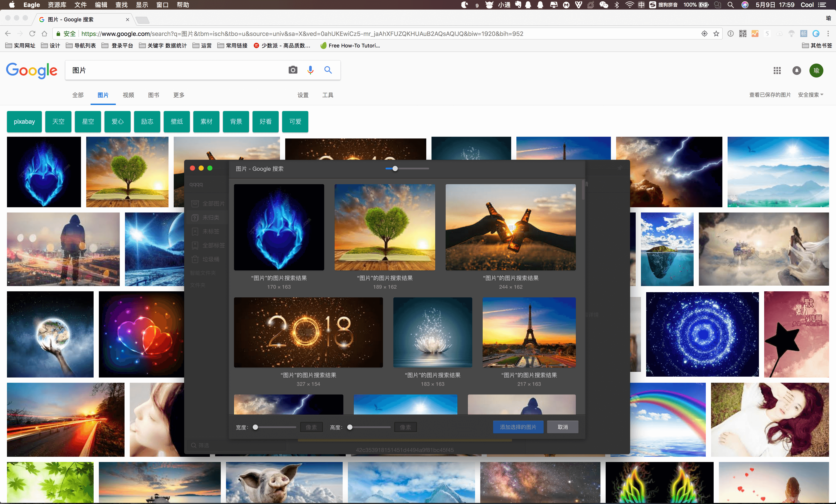Click the 高度 height filter slider
This screenshot has width=836, height=504.
click(369, 427)
